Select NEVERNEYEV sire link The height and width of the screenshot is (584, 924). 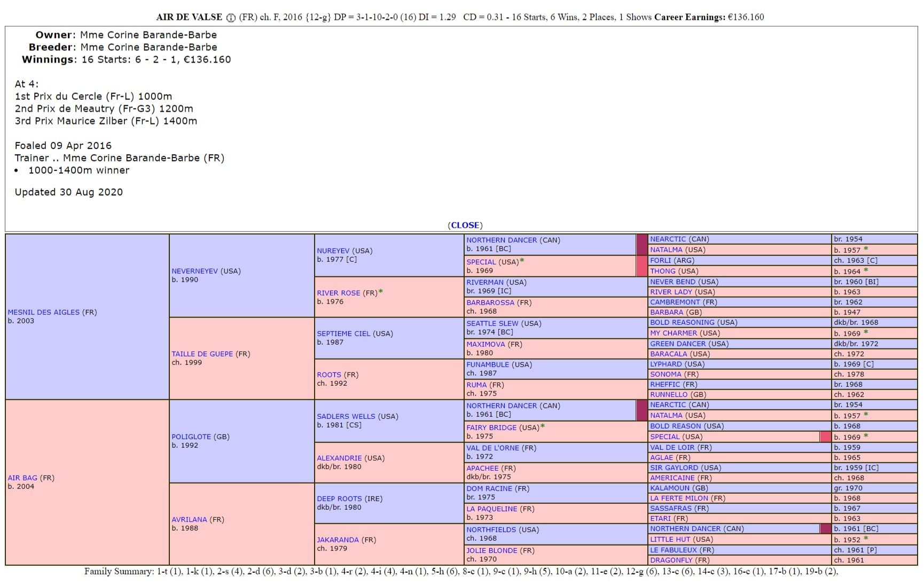click(195, 271)
